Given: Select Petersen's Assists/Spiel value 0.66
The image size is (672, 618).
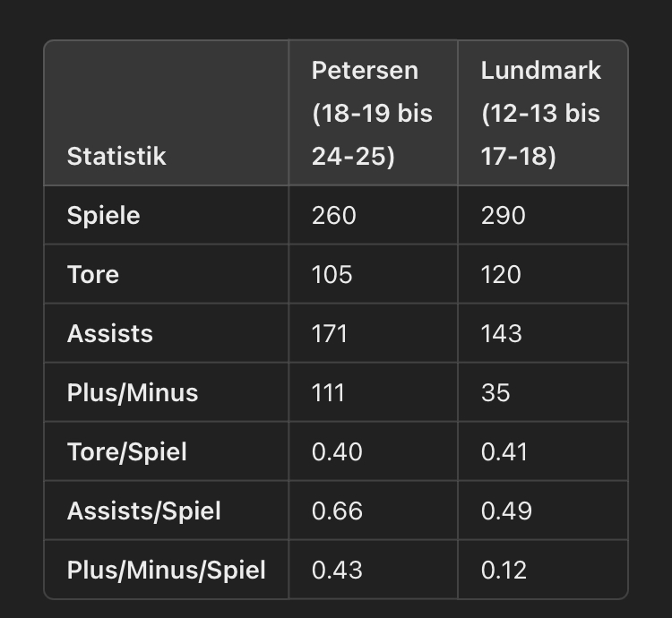Looking at the screenshot, I should tap(337, 511).
